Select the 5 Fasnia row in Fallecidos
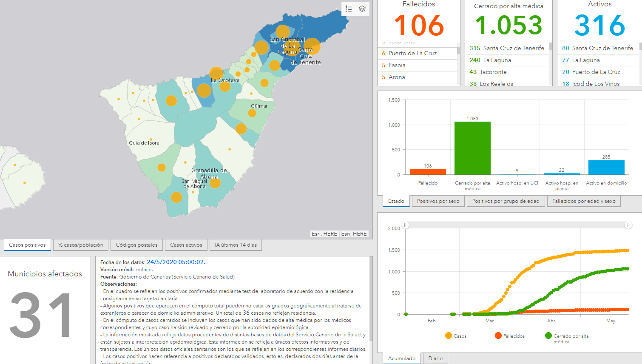Screen dimensions: 642x364 tap(418, 65)
